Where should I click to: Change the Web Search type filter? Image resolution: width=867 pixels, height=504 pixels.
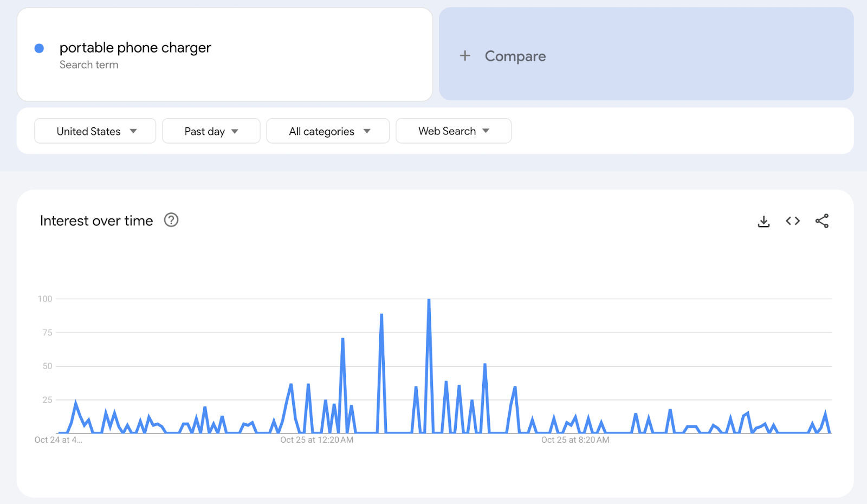[453, 131]
